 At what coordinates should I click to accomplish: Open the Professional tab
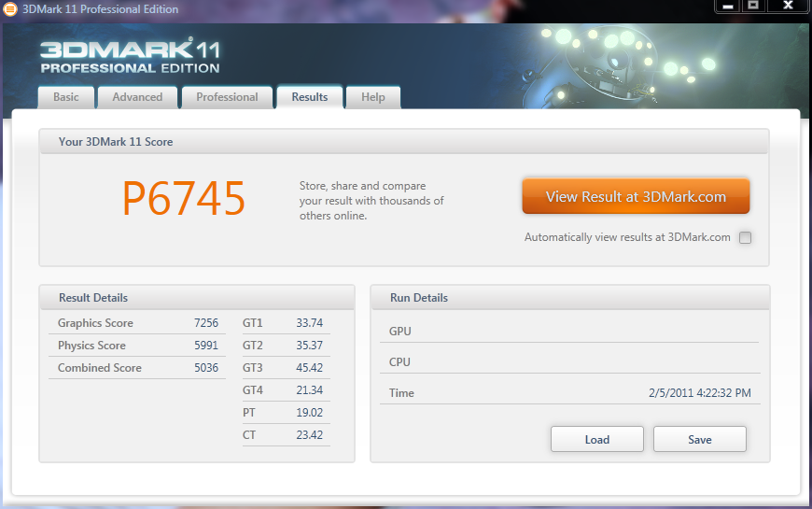(x=227, y=97)
